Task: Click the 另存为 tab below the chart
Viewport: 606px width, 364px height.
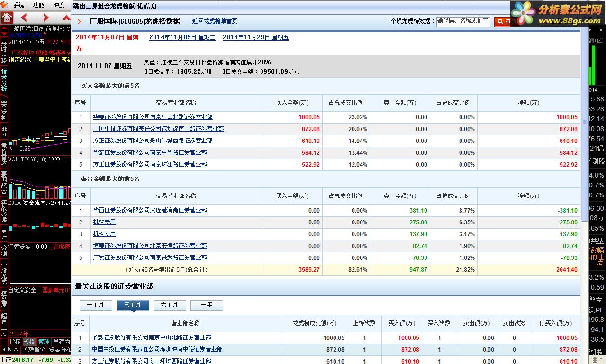Action: pyautogui.click(x=62, y=341)
